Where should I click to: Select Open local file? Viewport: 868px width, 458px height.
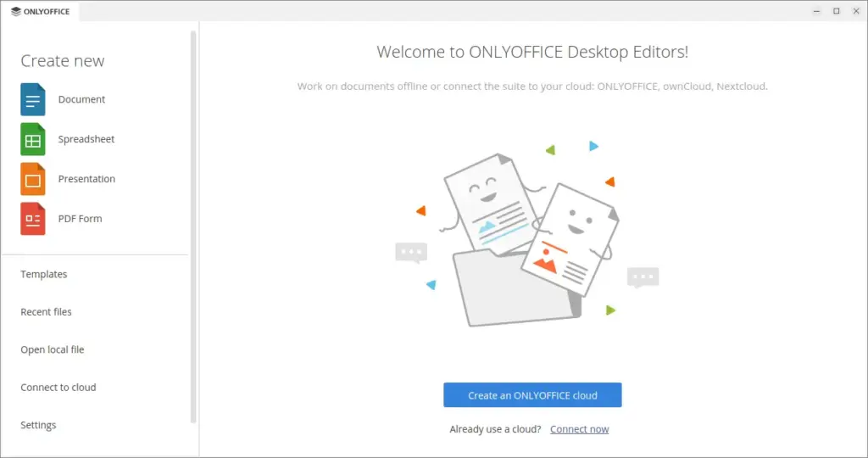(x=53, y=349)
